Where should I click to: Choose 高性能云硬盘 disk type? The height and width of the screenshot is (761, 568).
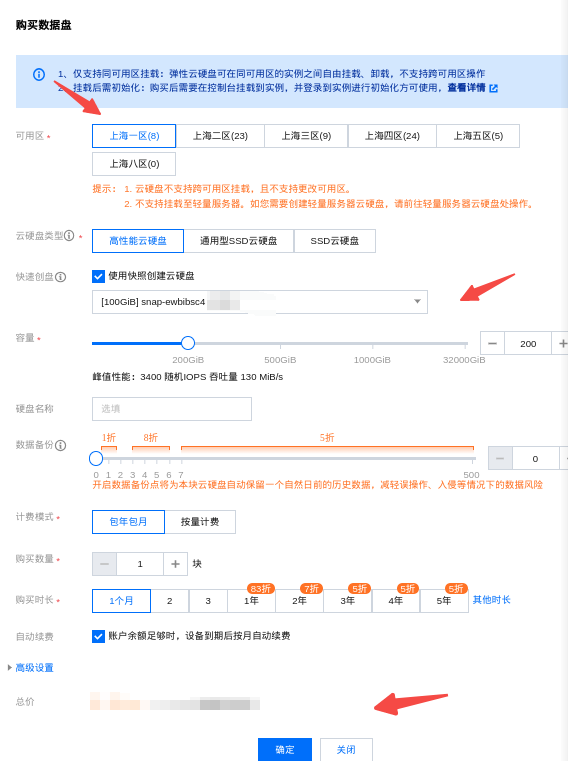138,241
